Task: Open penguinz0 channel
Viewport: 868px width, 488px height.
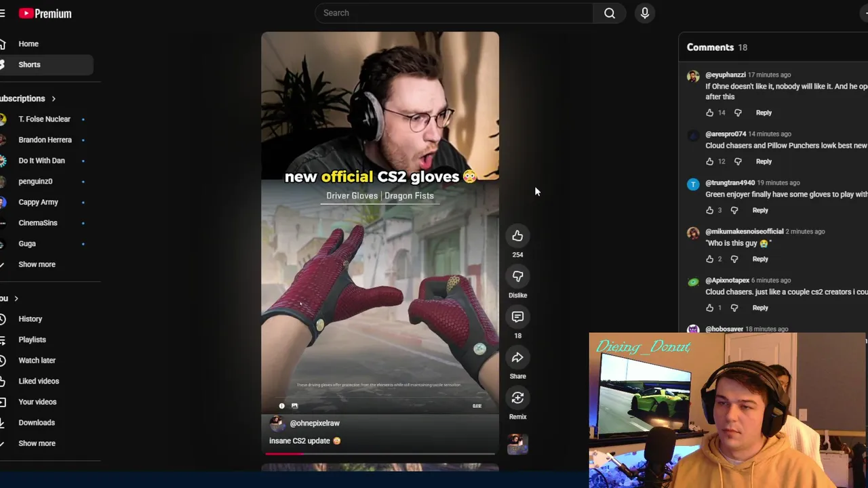Action: [x=35, y=181]
